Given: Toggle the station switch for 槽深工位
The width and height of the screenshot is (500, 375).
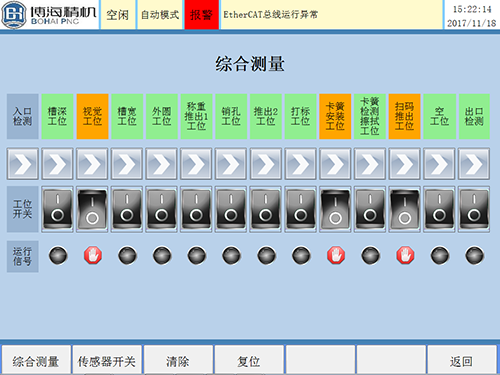Looking at the screenshot, I should coord(57,209).
